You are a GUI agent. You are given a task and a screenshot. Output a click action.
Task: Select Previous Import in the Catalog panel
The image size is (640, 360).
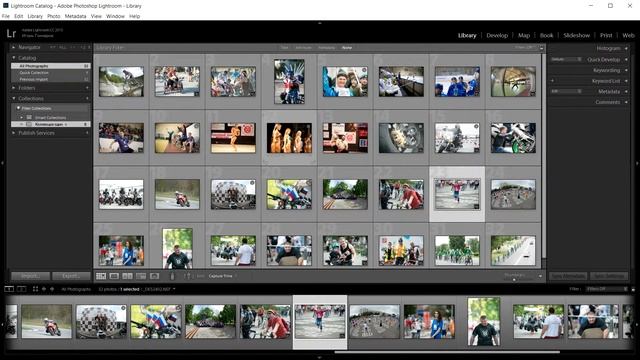(x=51, y=79)
